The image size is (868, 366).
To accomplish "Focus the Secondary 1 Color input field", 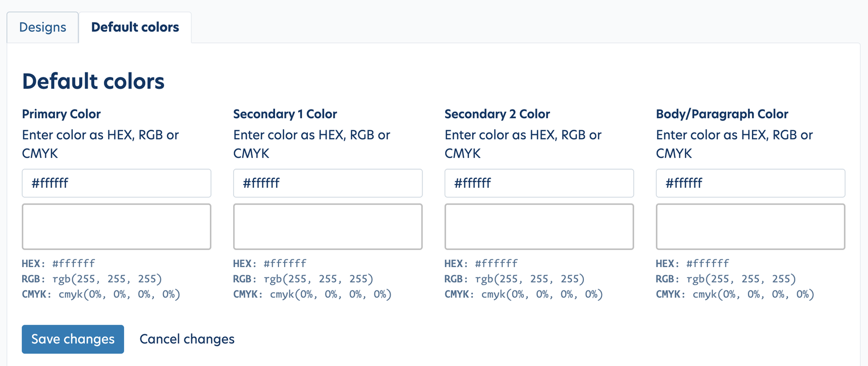I will click(328, 183).
